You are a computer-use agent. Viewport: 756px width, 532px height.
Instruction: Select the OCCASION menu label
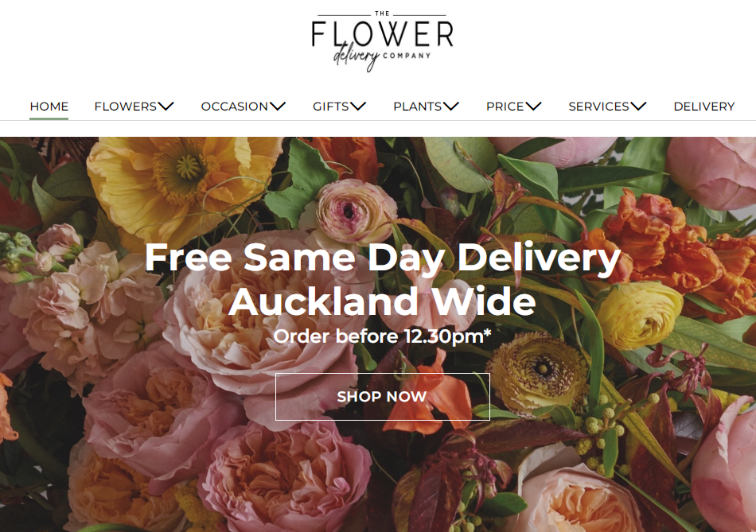[x=234, y=106]
